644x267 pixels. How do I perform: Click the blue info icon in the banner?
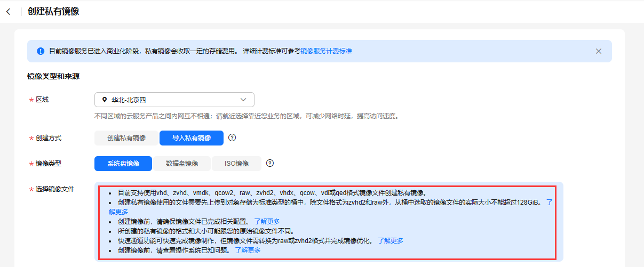pyautogui.click(x=40, y=51)
